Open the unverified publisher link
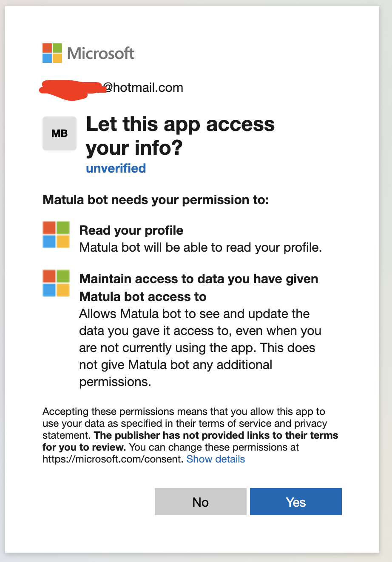This screenshot has height=562, width=392. click(116, 168)
